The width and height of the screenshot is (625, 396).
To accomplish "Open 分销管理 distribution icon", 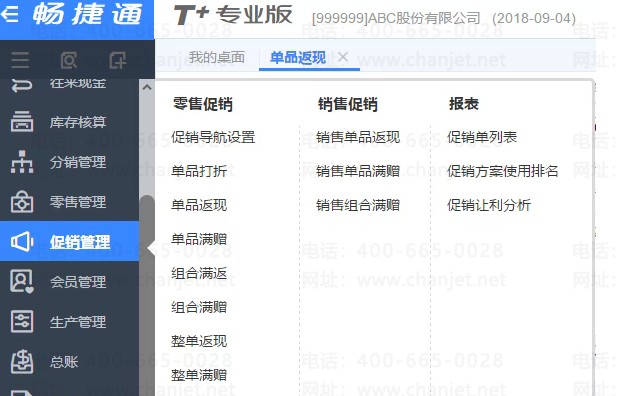I will 22,162.
